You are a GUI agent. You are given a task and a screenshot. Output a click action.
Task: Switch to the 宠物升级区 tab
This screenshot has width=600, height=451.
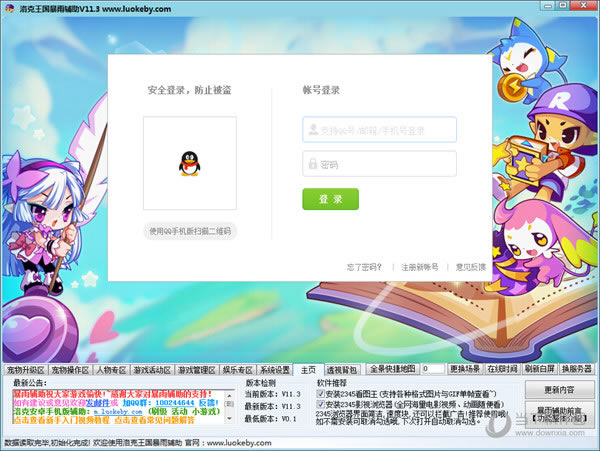point(25,370)
